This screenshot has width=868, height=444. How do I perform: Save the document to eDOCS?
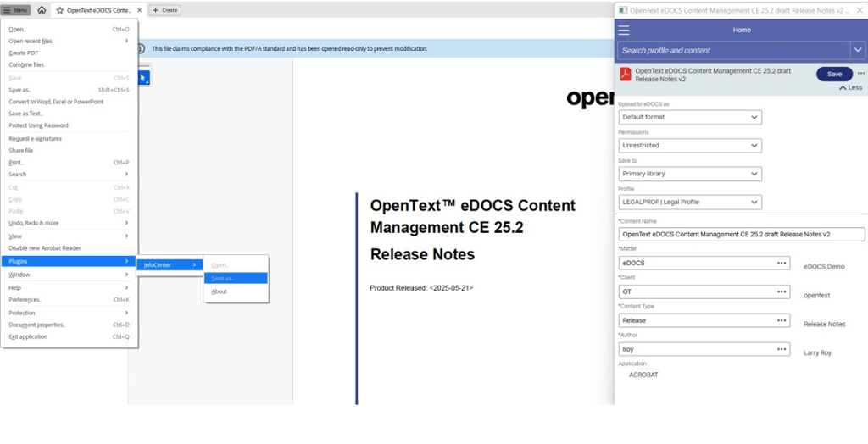click(x=834, y=75)
